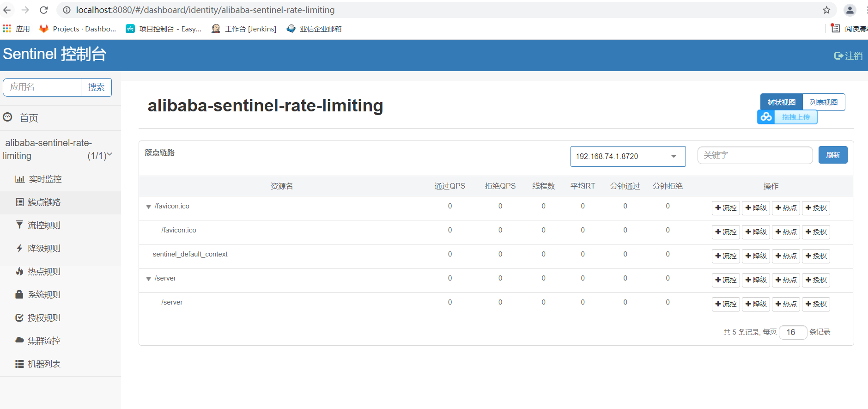Click the Sentinel 控制台 title
868x409 pixels.
(55, 54)
